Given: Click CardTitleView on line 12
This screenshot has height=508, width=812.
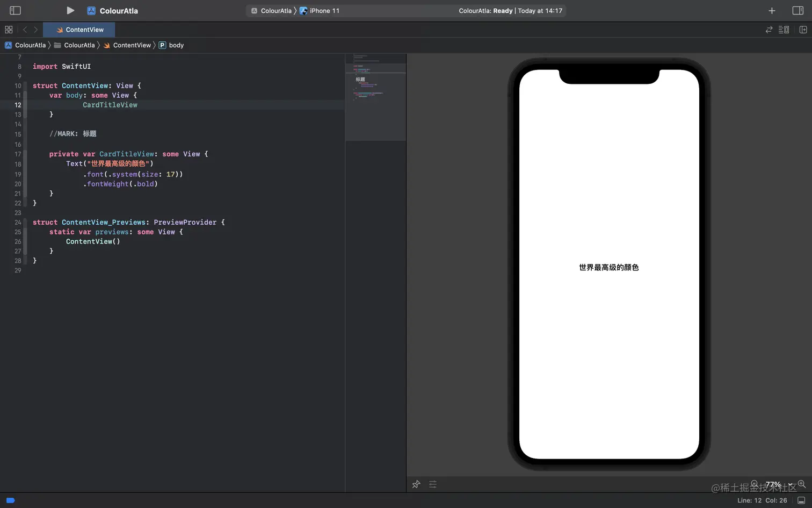Looking at the screenshot, I should coord(110,105).
